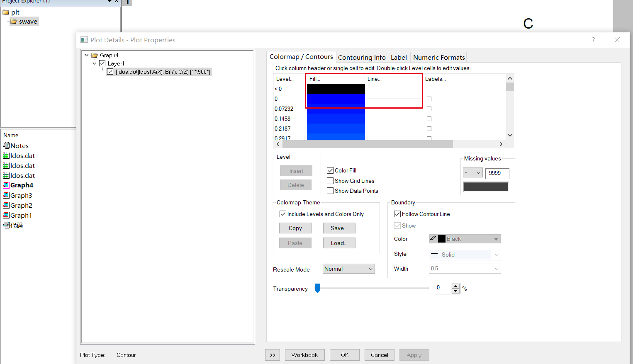Click the fill color for level 0.1458
633x364 pixels.
(336, 119)
